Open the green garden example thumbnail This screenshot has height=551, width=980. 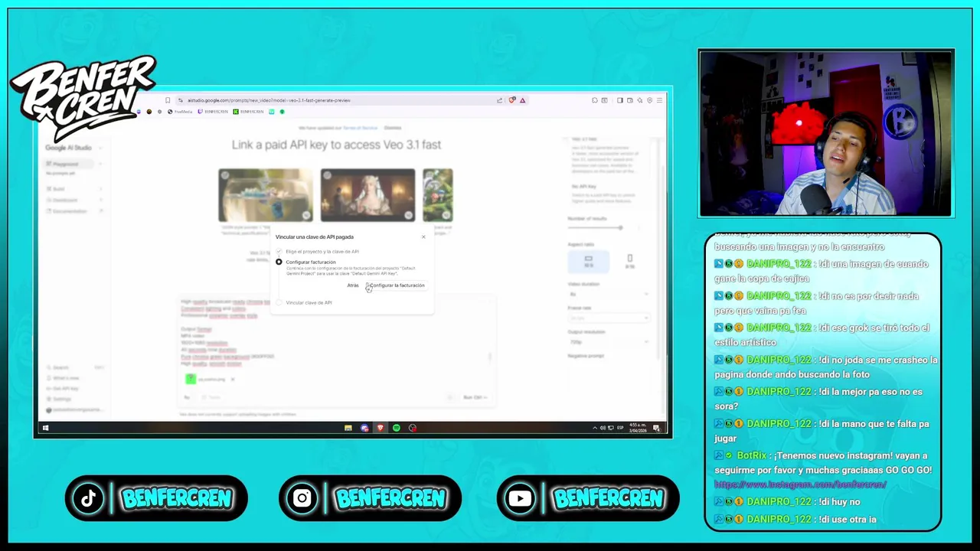pos(438,195)
